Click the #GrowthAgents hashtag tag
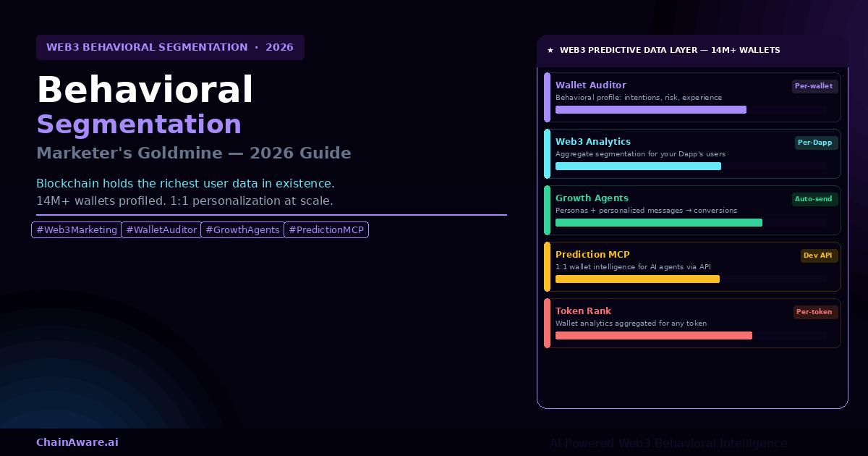This screenshot has height=456, width=868. point(242,230)
